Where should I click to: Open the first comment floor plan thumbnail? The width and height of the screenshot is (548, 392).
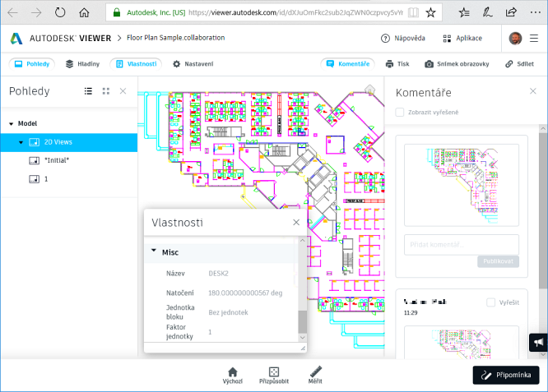(x=462, y=185)
